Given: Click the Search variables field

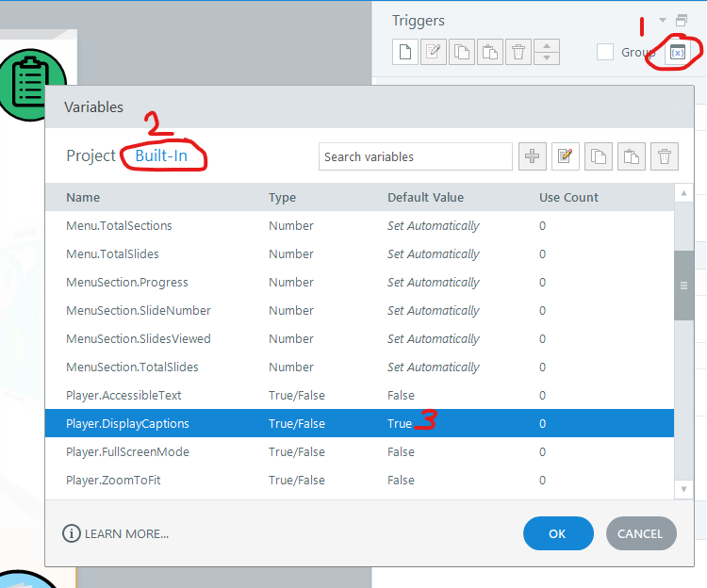Looking at the screenshot, I should [415, 156].
